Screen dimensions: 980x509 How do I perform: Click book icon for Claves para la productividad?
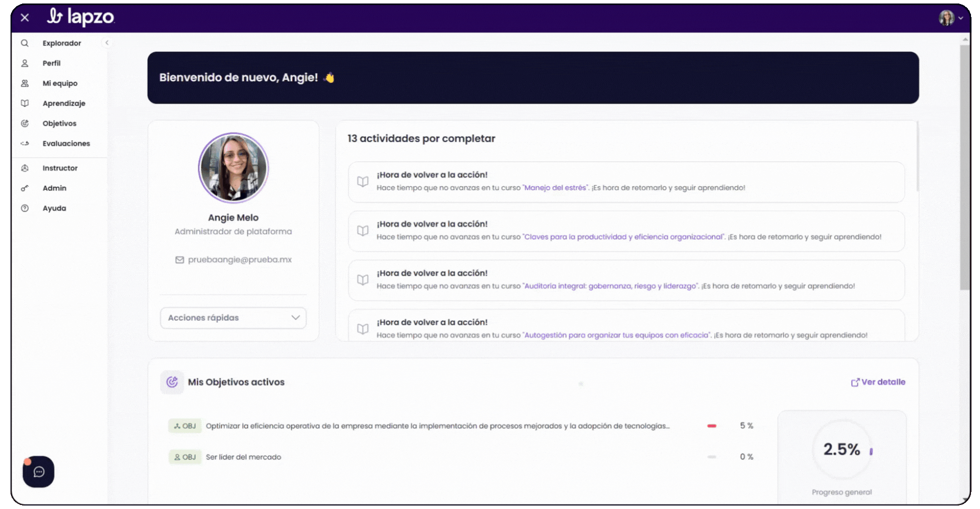click(x=363, y=230)
